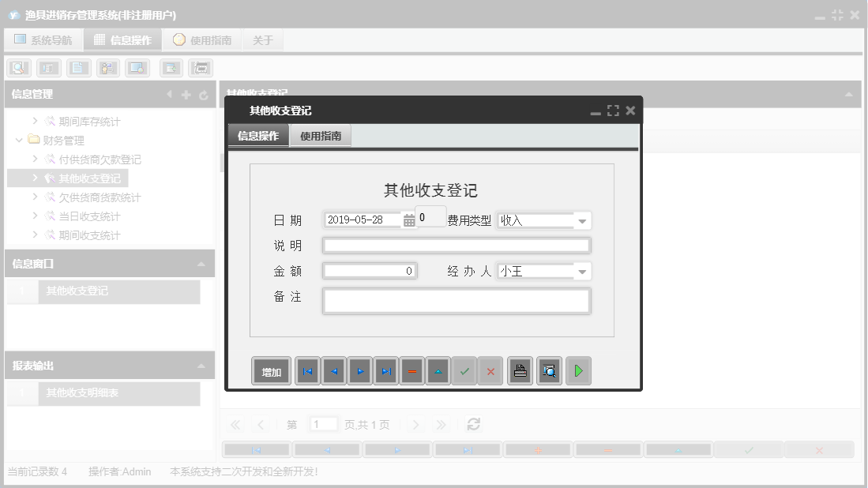Click the 增加 button to add a record

[x=271, y=370]
